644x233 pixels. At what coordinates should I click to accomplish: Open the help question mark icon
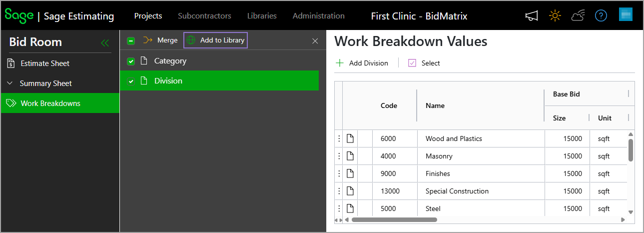[601, 16]
